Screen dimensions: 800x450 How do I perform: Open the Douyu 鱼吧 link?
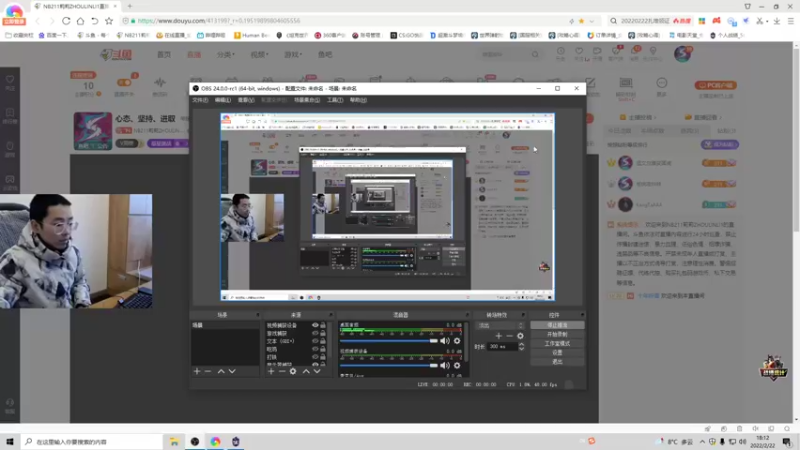click(325, 54)
